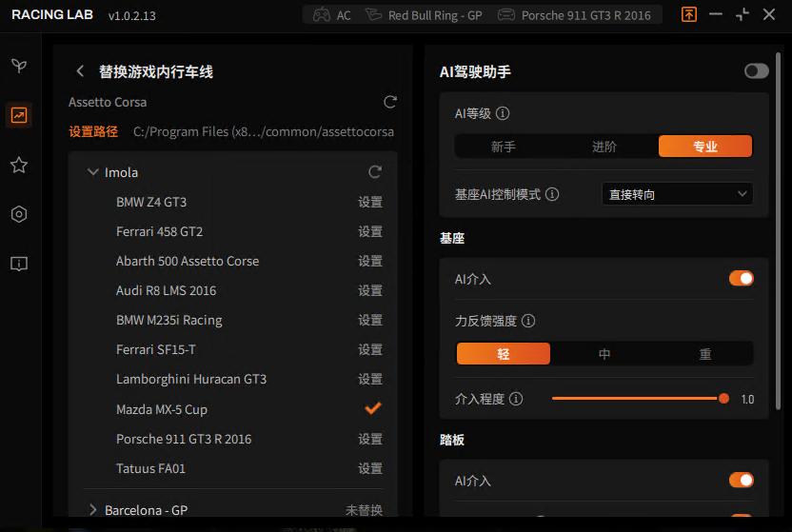Click 设置路径 to set game path
Viewport: 792px width, 532px height.
(93, 131)
